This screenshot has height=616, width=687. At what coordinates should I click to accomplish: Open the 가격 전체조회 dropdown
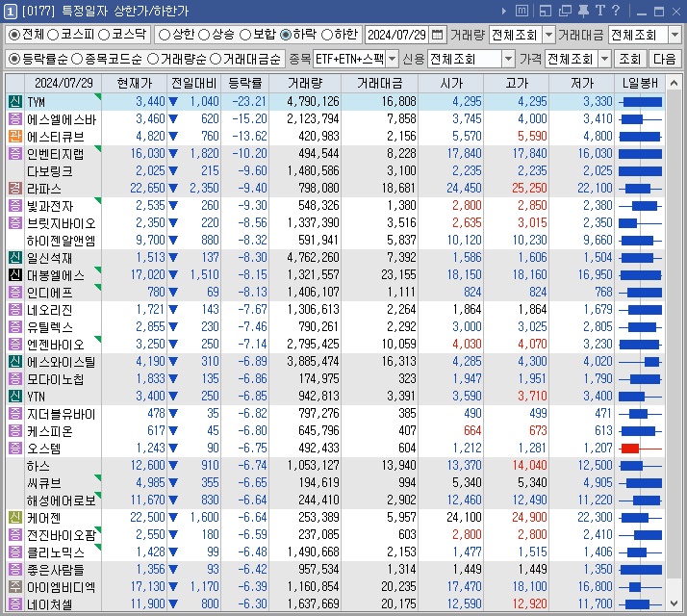point(604,59)
